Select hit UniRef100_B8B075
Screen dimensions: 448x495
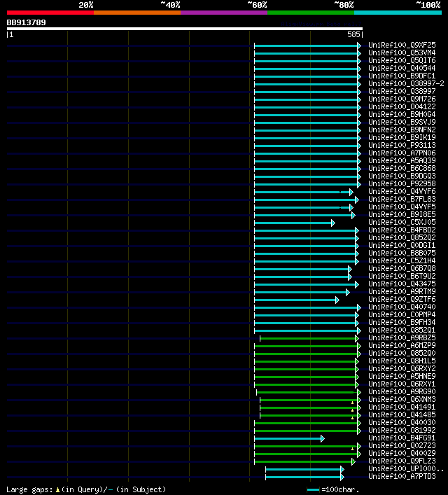pos(402,253)
